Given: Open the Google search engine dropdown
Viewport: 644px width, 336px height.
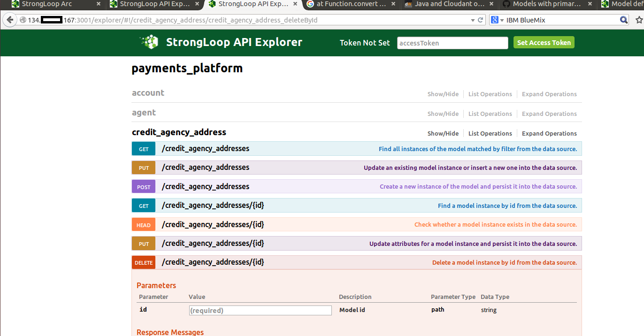Looking at the screenshot, I should pos(497,20).
